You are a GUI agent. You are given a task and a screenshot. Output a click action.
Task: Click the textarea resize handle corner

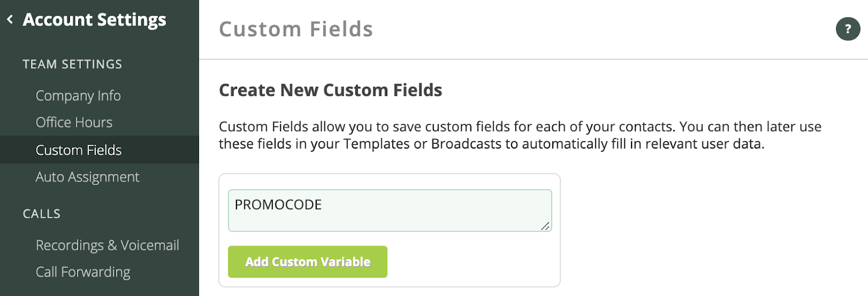pos(545,226)
